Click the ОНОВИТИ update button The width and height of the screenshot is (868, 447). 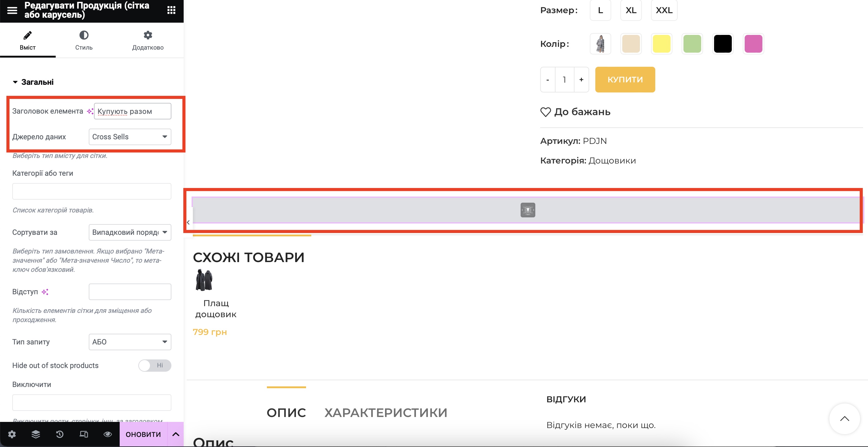[143, 434]
